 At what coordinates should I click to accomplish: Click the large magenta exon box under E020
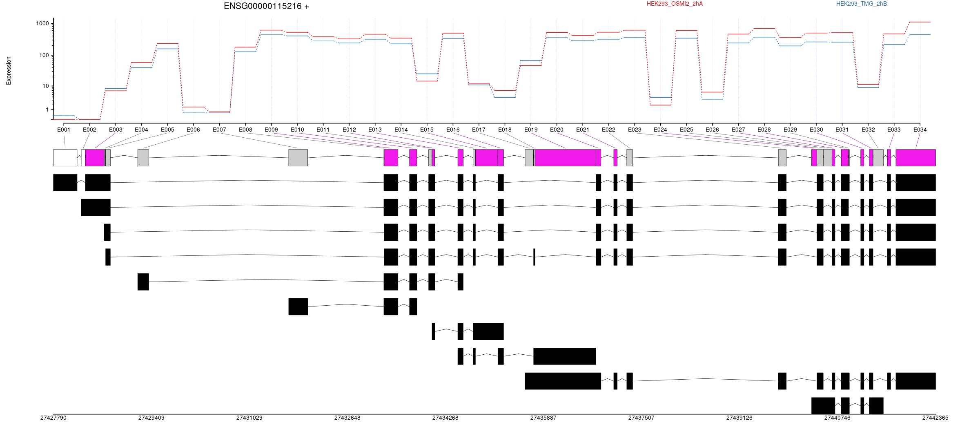point(566,158)
